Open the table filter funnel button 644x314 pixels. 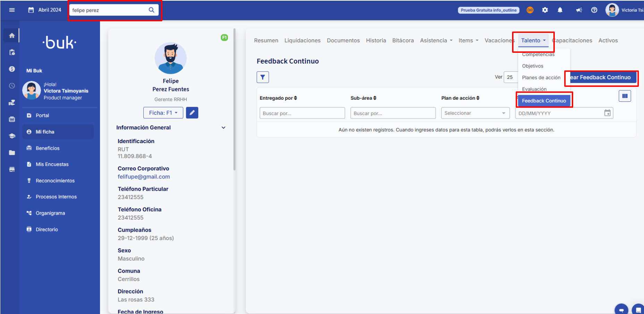tap(263, 77)
